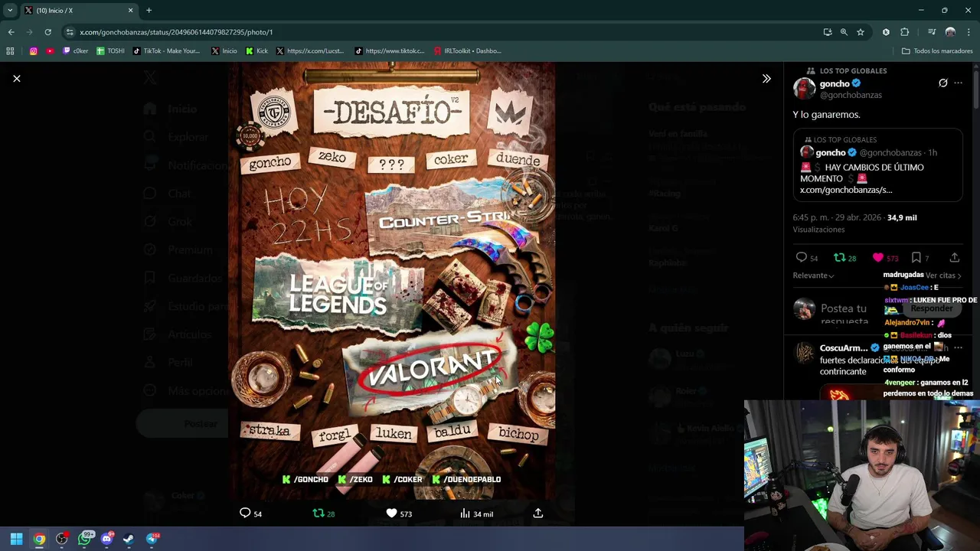Viewport: 980px width, 551px height.
Task: Open goncho's profile avatar in side panel
Action: pyautogui.click(x=804, y=89)
